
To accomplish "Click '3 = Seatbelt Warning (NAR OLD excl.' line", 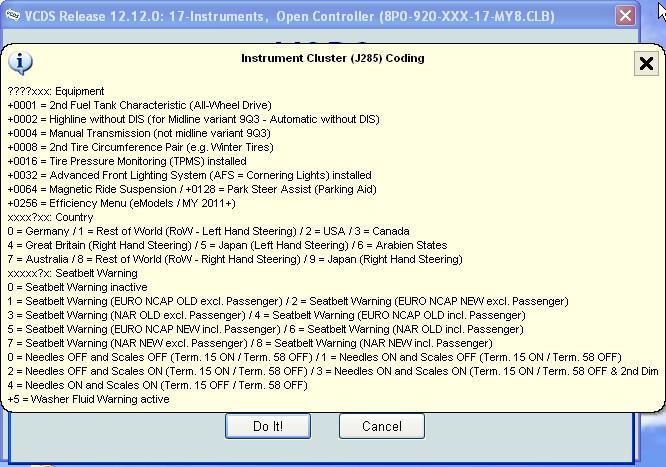I will pyautogui.click(x=266, y=316).
